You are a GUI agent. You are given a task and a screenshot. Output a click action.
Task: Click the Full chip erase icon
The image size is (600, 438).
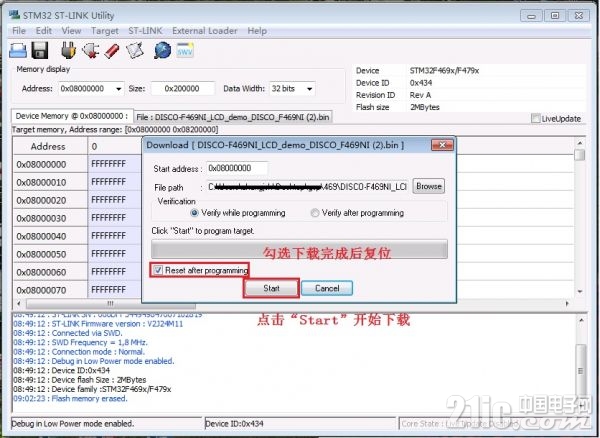click(x=112, y=50)
